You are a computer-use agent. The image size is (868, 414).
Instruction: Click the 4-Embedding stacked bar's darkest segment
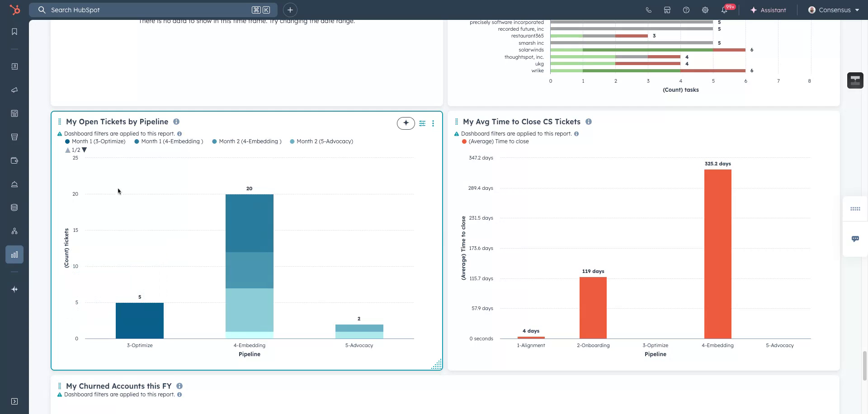pos(249,223)
